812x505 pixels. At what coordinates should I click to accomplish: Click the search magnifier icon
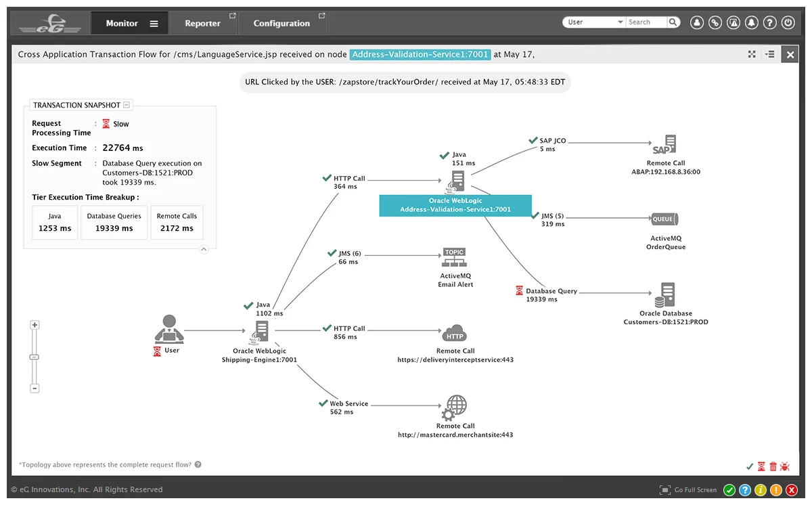[673, 22]
